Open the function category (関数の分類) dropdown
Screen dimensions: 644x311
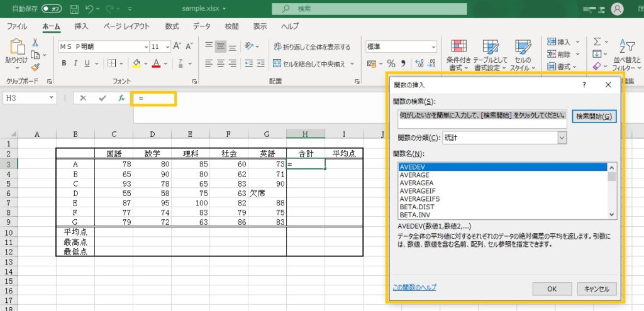(561, 138)
